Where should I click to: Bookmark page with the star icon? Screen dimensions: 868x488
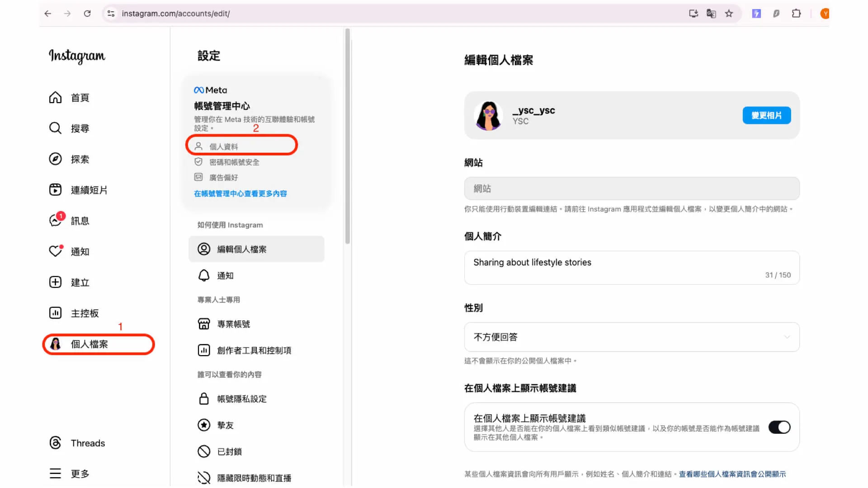click(729, 14)
